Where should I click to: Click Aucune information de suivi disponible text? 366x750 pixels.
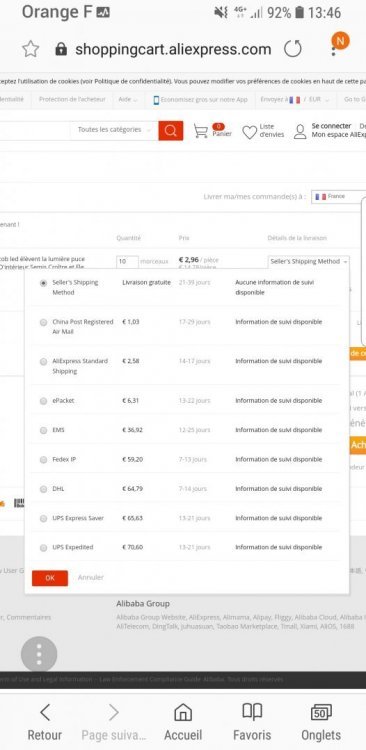tap(275, 287)
